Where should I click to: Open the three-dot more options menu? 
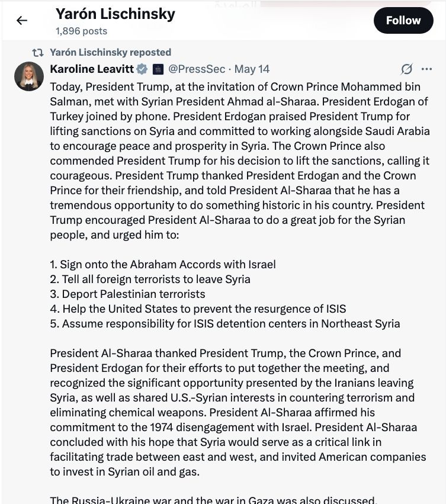426,69
